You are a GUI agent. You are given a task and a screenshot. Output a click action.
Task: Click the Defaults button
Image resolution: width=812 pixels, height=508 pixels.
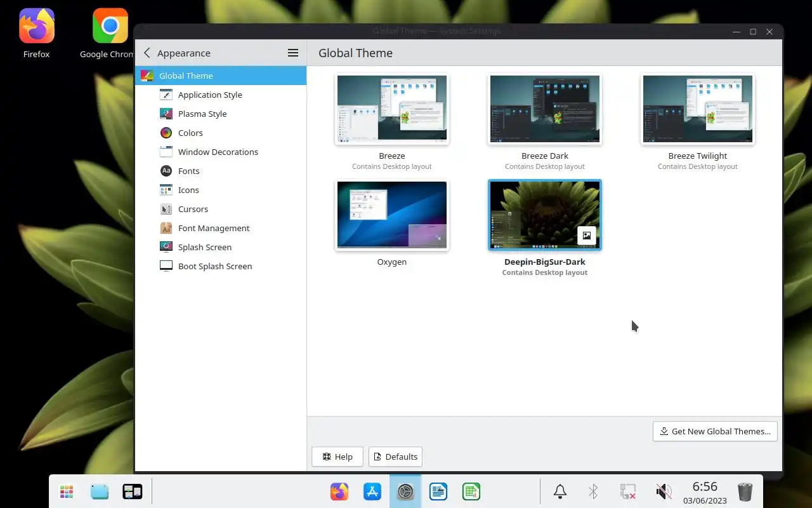(x=395, y=457)
